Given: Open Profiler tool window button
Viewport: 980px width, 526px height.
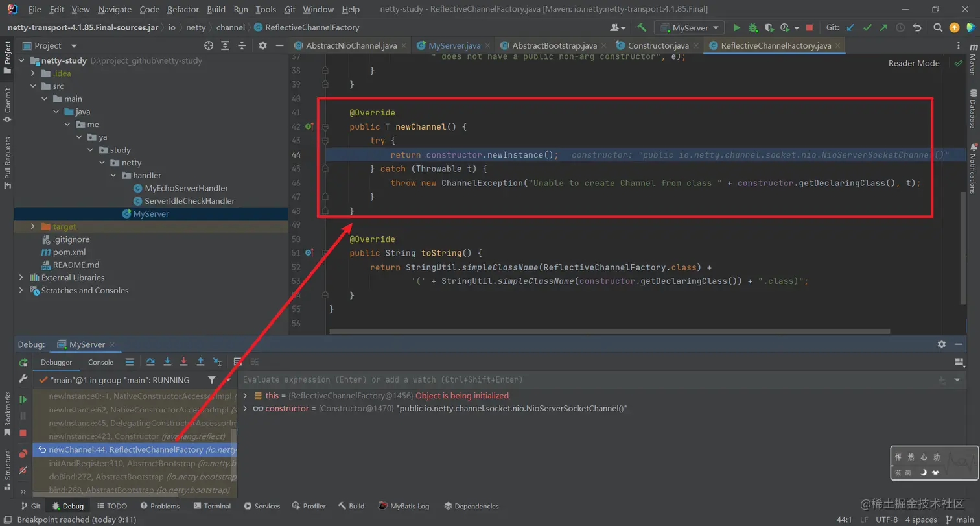Looking at the screenshot, I should tap(309, 506).
